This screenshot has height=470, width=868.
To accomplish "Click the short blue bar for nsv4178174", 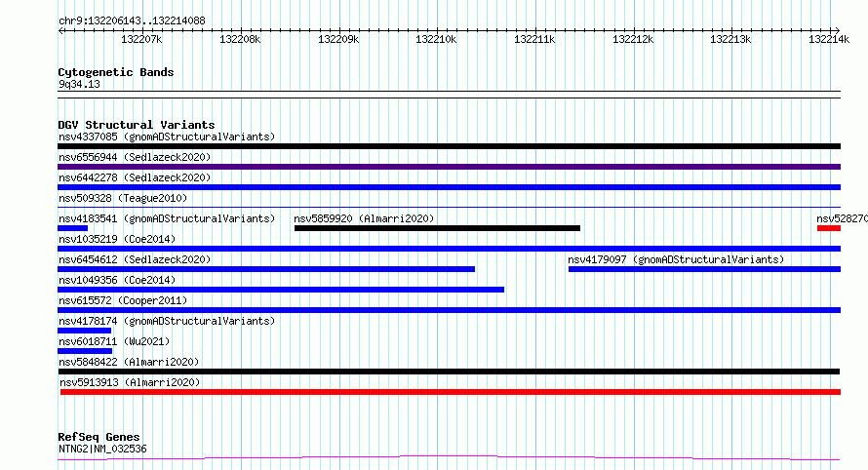I will (84, 331).
